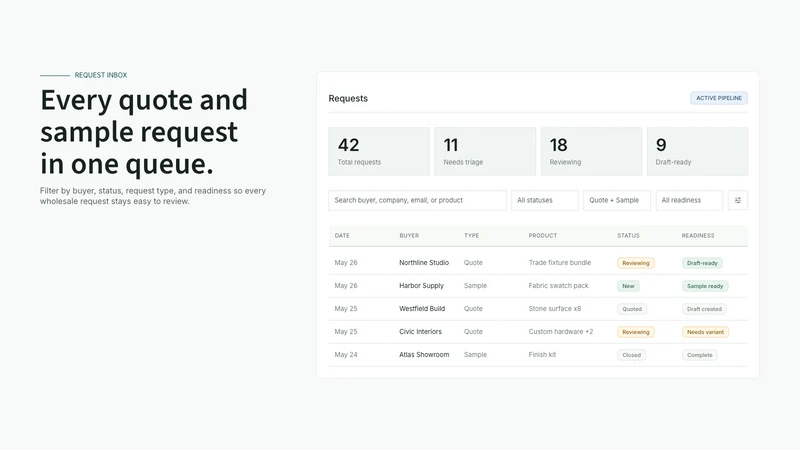This screenshot has height=450, width=800.
Task: Click the Finish kit product
Action: click(542, 355)
